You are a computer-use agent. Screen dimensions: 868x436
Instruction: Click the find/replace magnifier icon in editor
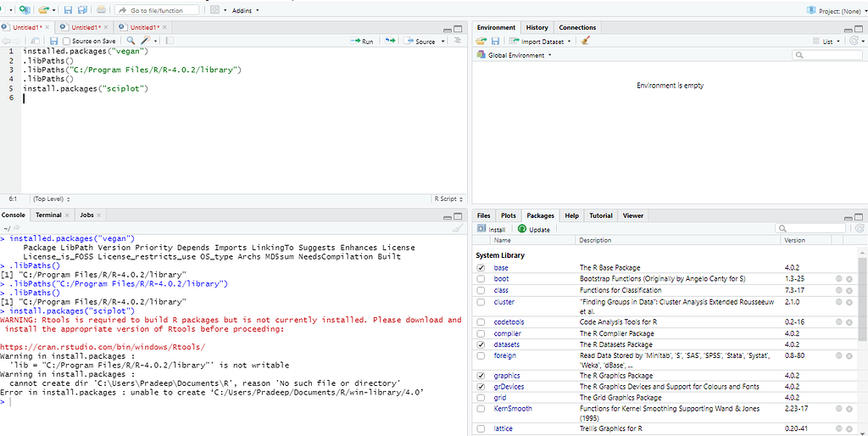131,41
